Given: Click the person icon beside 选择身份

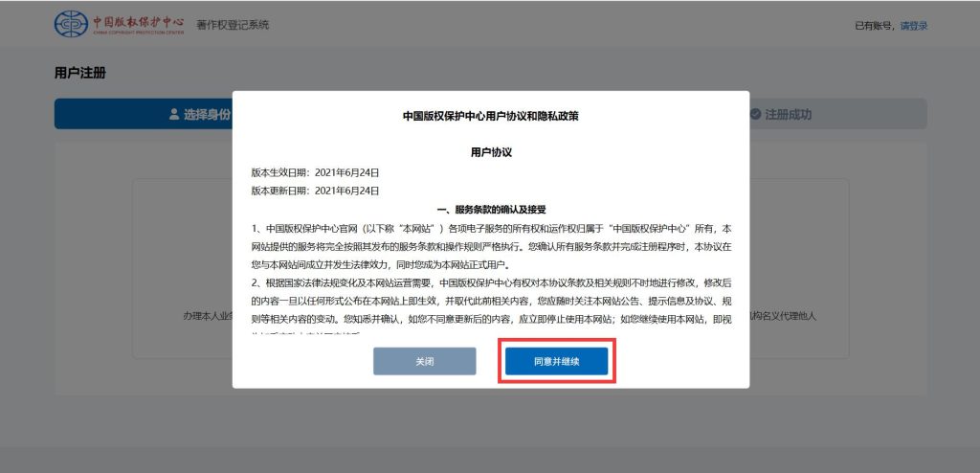Looking at the screenshot, I should (174, 115).
